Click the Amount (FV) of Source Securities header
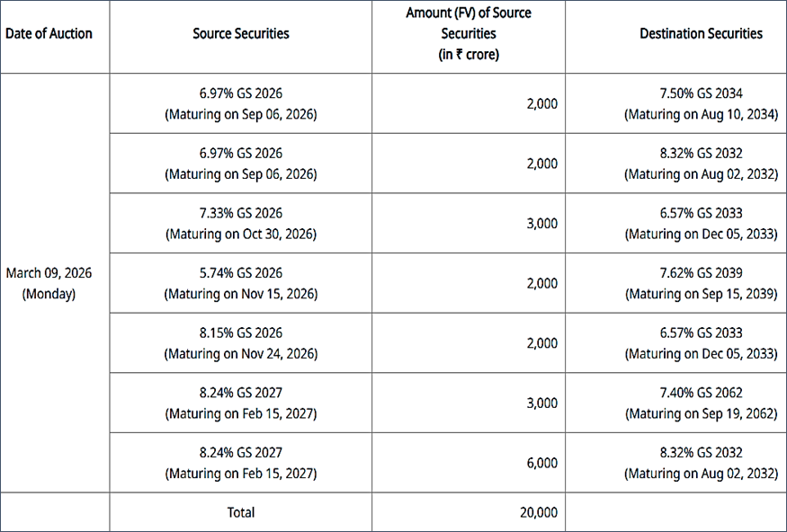 (x=469, y=34)
